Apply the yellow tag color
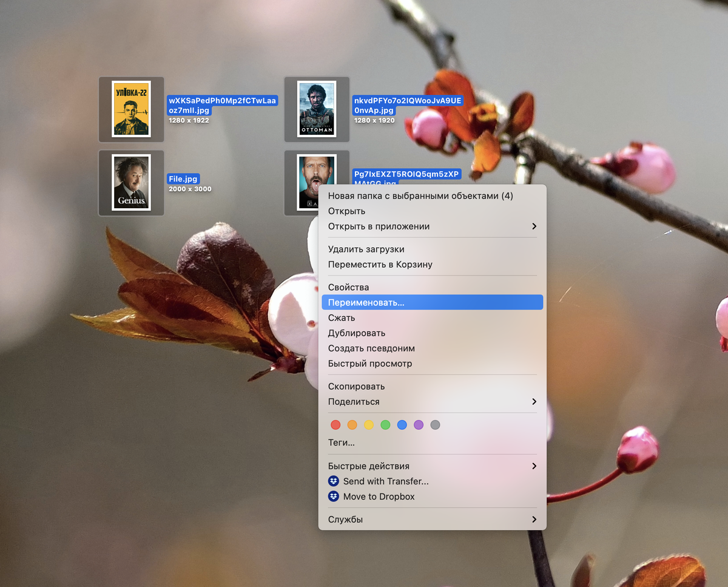Viewport: 728px width, 587px height. pyautogui.click(x=369, y=425)
